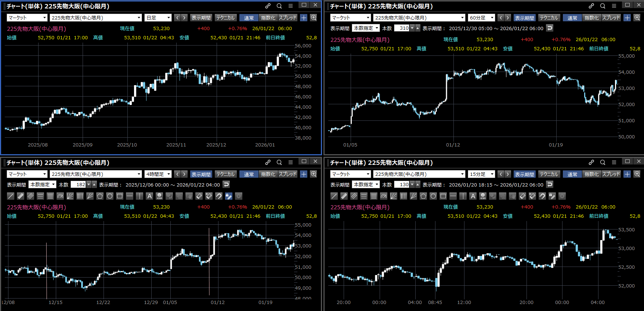Screen dimensions: 644x311
Task: Choose the text annotation tool in 15分足 chart
Action: point(473,196)
